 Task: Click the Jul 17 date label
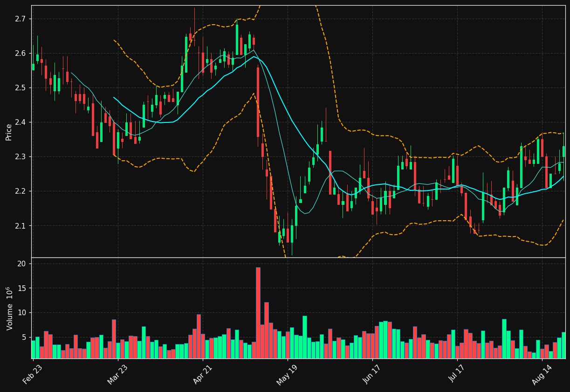click(457, 374)
